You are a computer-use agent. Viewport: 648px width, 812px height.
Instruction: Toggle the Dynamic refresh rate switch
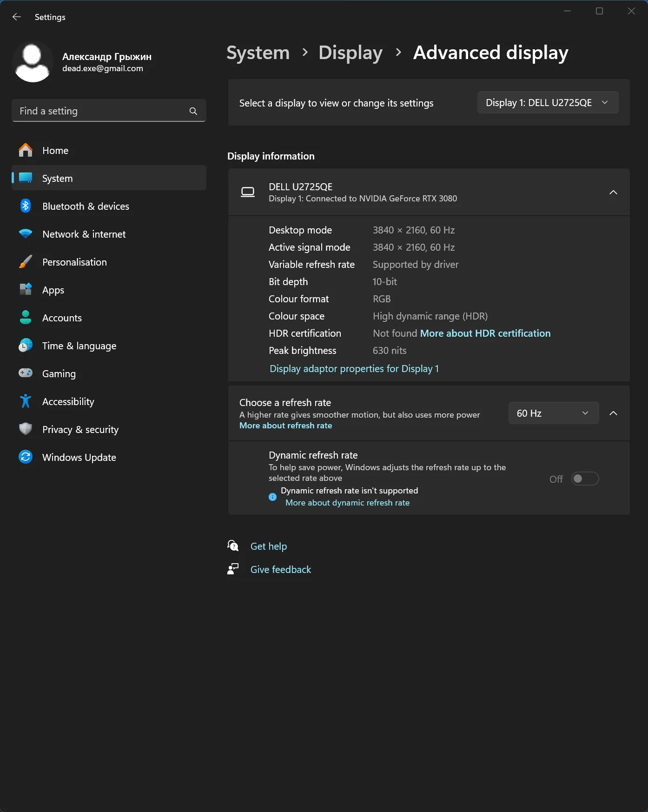(585, 479)
